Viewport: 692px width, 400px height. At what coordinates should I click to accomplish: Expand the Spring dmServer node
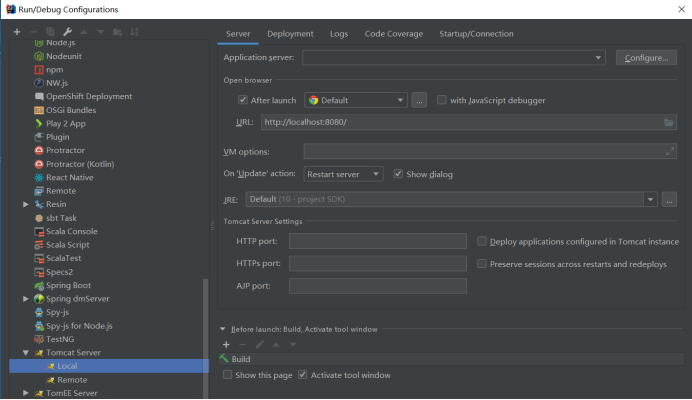pyautogui.click(x=26, y=299)
